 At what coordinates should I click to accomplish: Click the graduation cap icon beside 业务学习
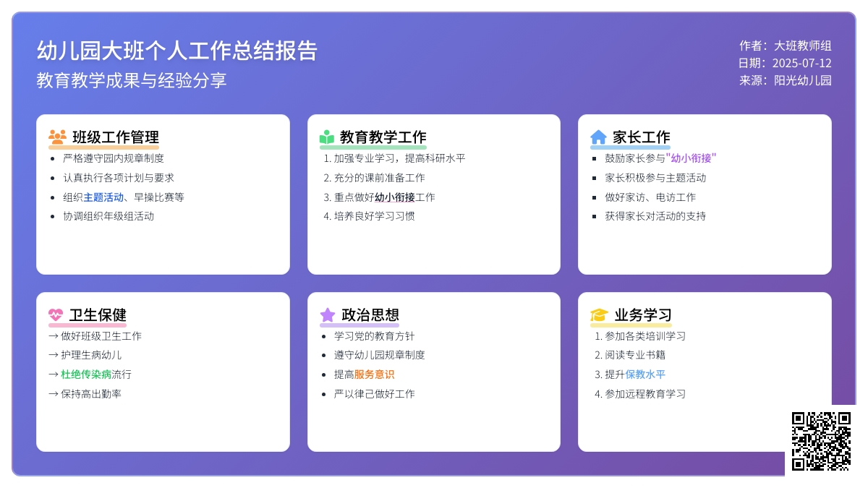coord(600,314)
